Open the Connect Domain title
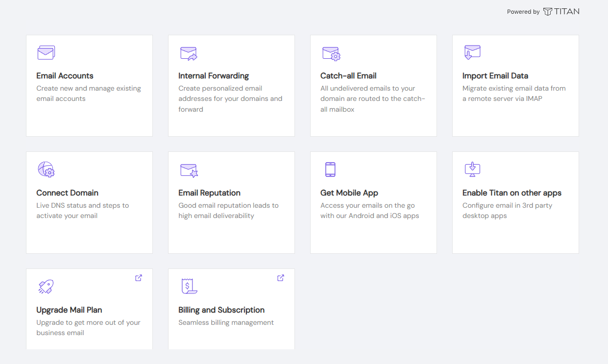The image size is (608, 364). click(x=67, y=193)
